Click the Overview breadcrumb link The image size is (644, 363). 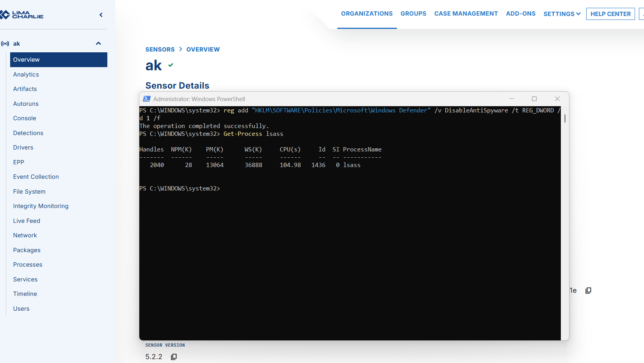203,50
